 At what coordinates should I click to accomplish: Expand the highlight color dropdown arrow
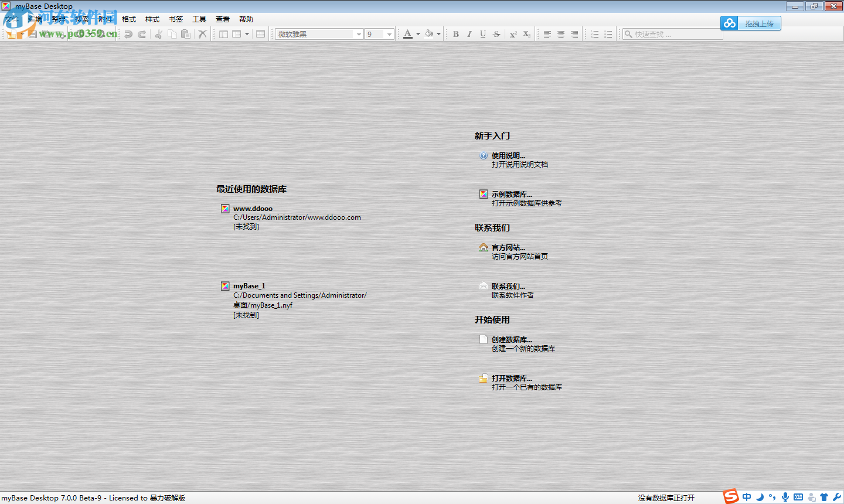[x=438, y=34]
